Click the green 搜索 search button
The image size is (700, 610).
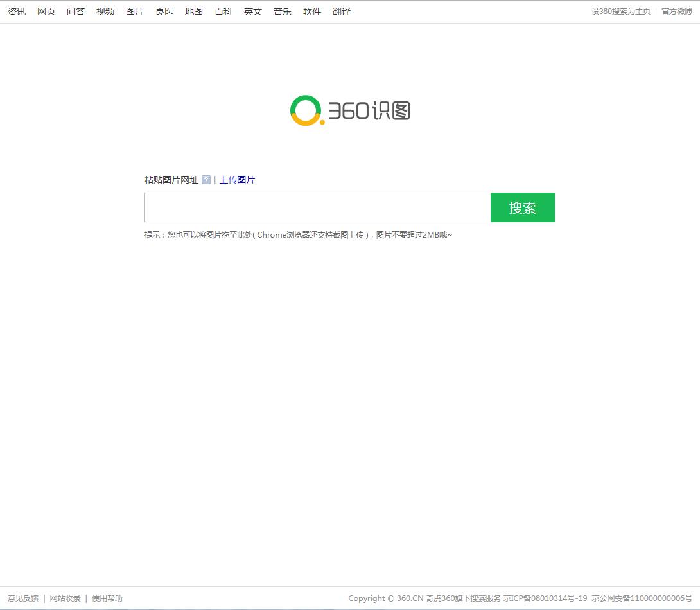click(523, 207)
